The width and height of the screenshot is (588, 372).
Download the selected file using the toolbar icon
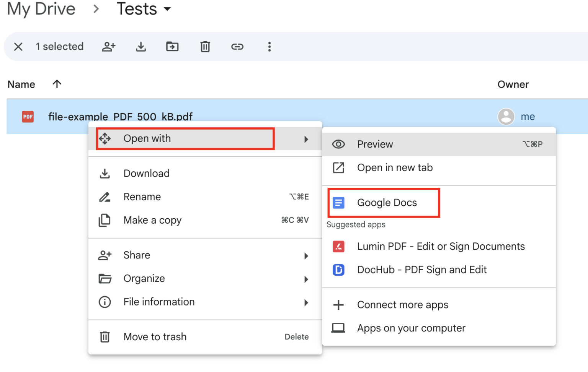[141, 47]
